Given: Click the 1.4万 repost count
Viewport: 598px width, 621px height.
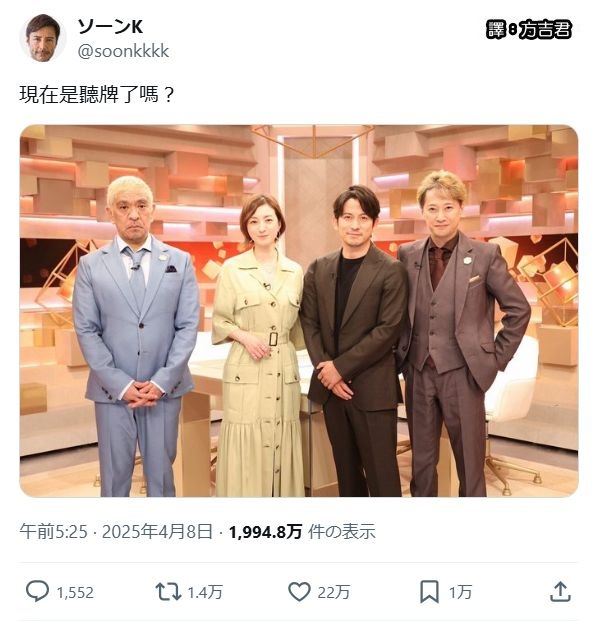Looking at the screenshot, I should pyautogui.click(x=205, y=592).
